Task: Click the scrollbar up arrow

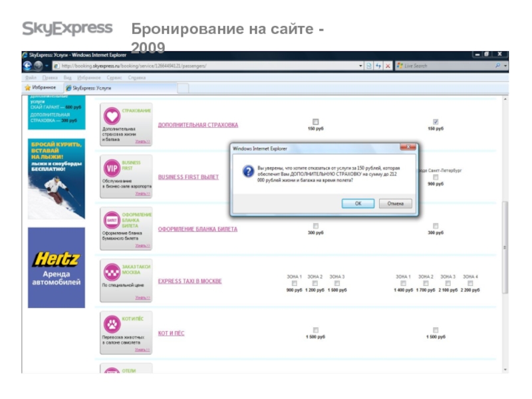Action: pos(505,99)
